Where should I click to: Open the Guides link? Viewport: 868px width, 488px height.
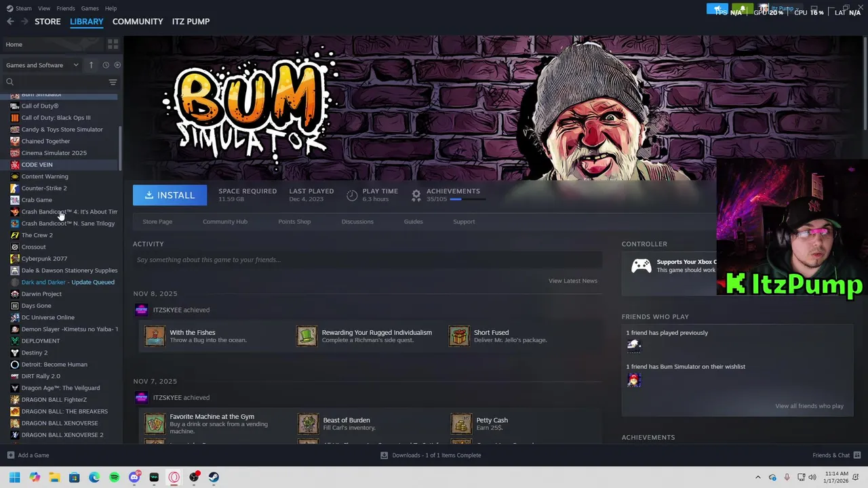click(413, 222)
